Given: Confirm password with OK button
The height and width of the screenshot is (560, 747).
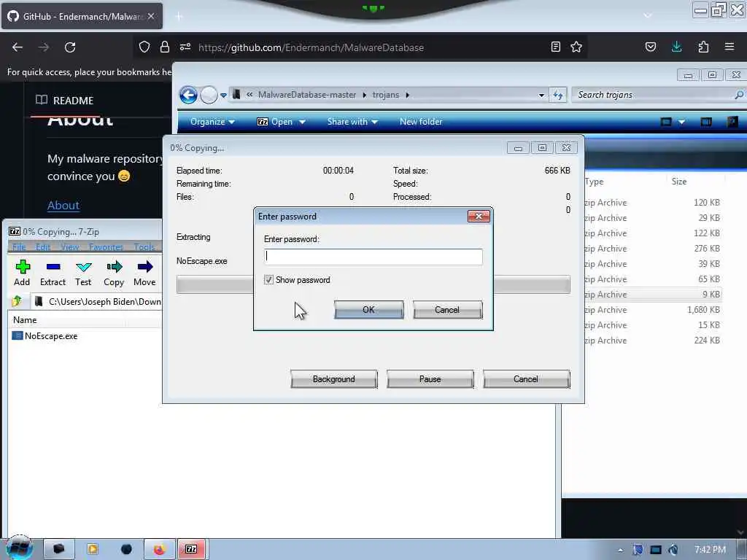Looking at the screenshot, I should click(368, 309).
